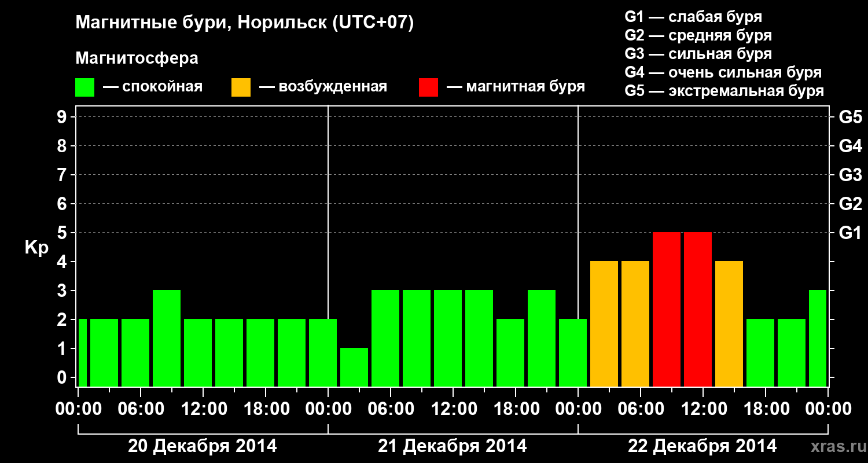This screenshot has width=868, height=463.
Task: Click the '18:00' time label under 21 December
Action: 516,409
